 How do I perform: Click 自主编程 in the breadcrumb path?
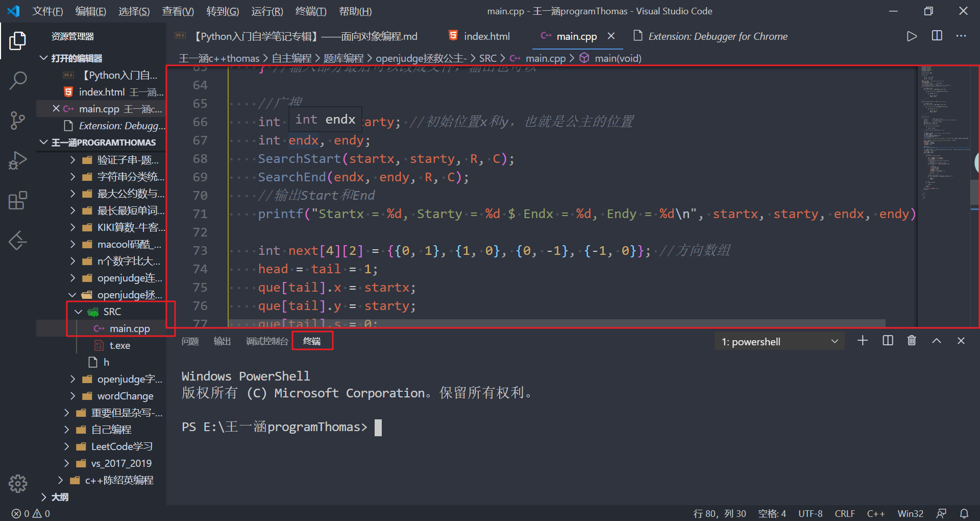(x=291, y=58)
